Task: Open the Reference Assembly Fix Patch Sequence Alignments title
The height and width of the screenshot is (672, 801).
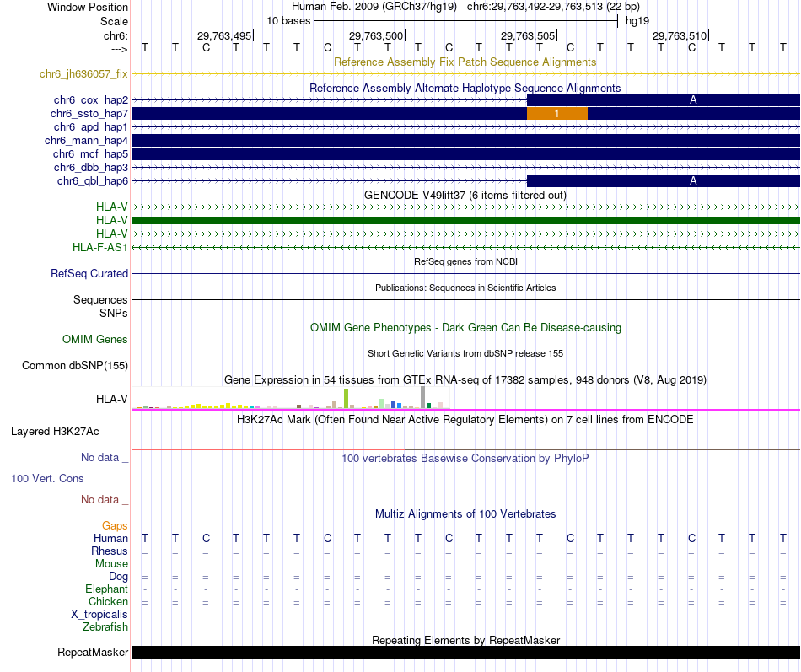Action: click(x=465, y=62)
